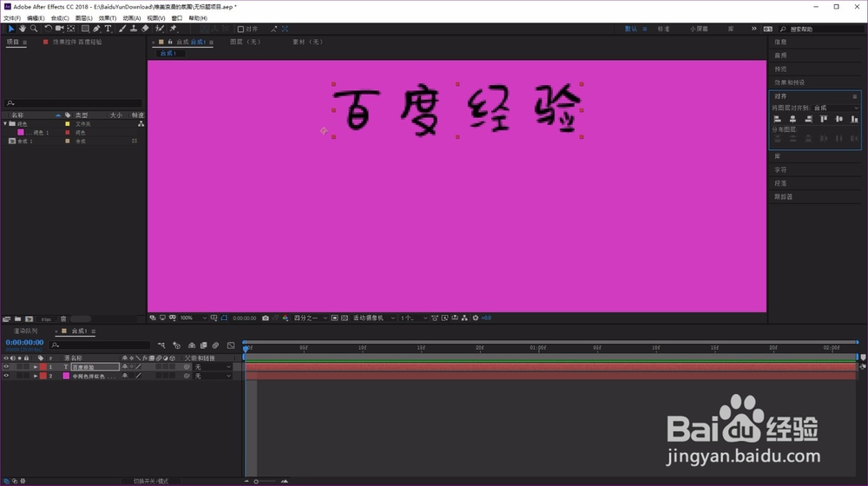Select the Pan Behind anchor point tool
The image size is (868, 486).
71,29
